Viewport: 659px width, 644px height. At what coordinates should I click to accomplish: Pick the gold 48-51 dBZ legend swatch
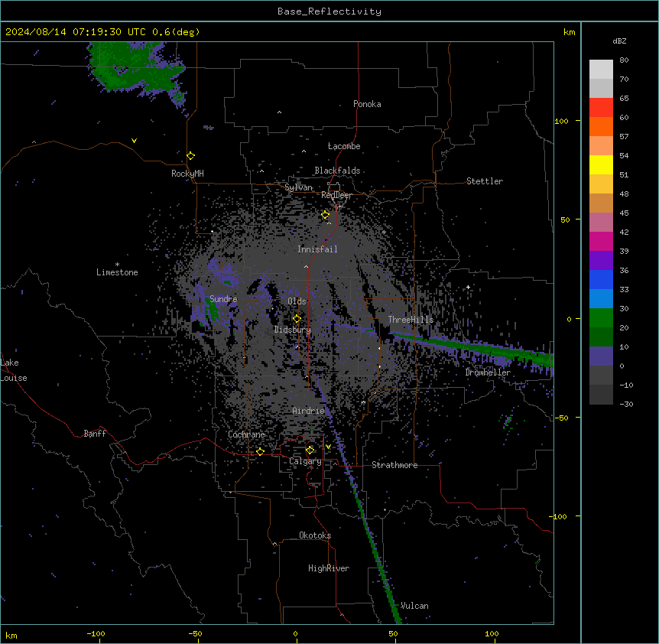(x=601, y=184)
